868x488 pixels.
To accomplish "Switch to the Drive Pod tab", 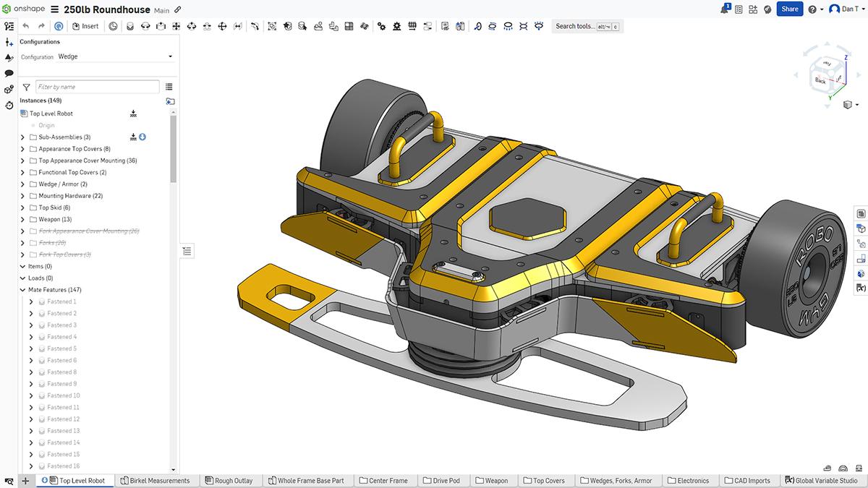I will pos(443,480).
